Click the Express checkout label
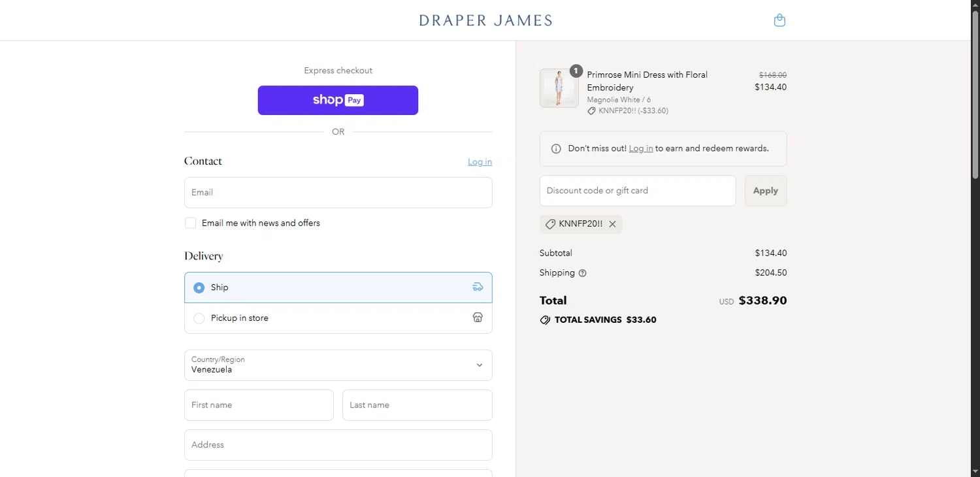Screen dimensions: 980x477 (x=338, y=71)
